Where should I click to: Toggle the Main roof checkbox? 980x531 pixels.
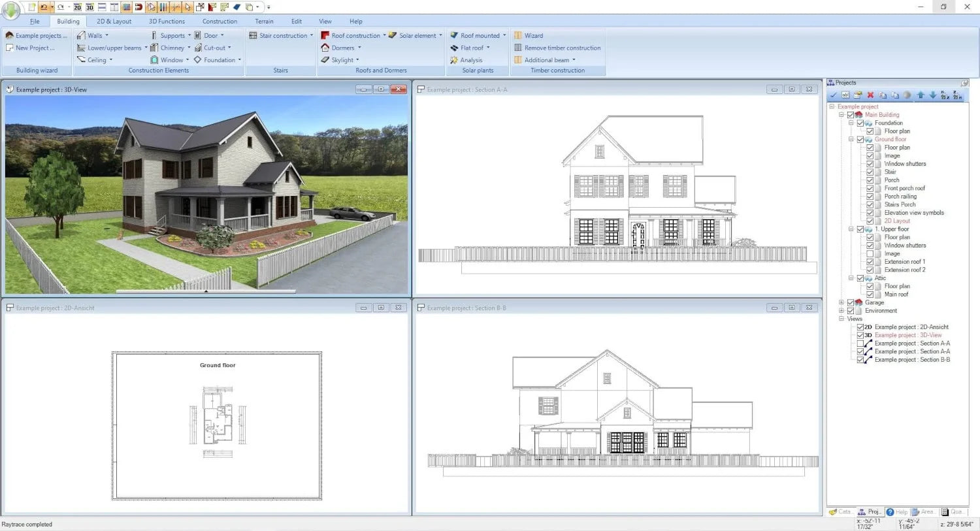pos(870,295)
